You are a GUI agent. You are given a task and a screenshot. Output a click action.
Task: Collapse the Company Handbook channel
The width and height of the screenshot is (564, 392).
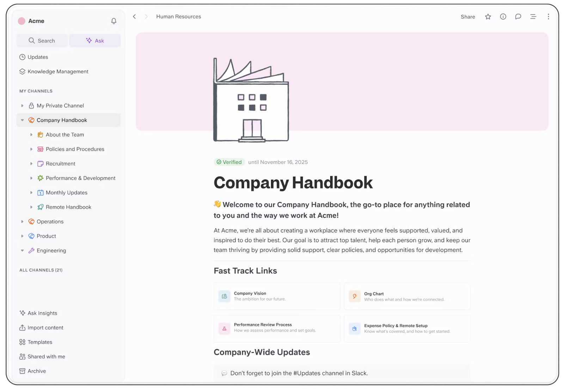22,120
